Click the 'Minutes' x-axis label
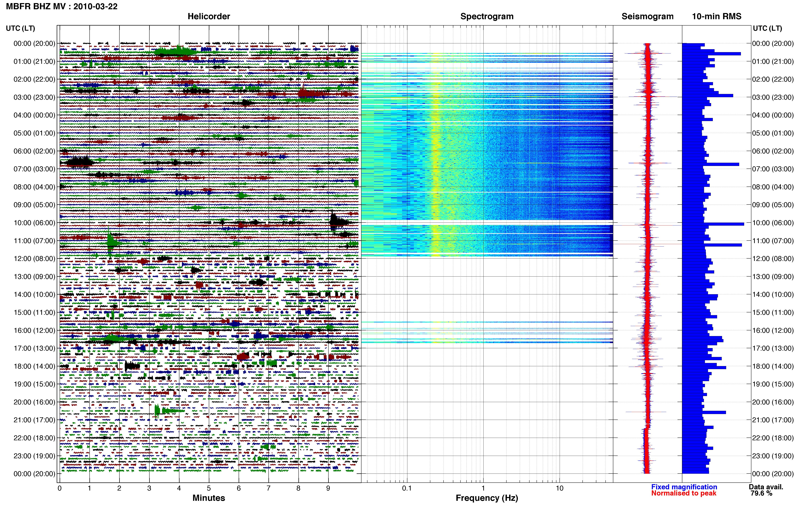The image size is (812, 508). (209, 498)
